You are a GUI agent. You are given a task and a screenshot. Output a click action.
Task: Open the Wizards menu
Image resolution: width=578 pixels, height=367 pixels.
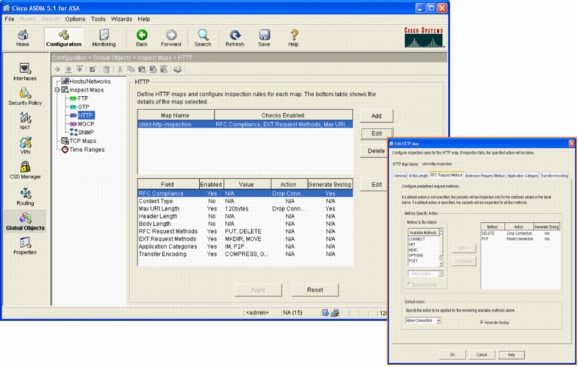pos(121,19)
